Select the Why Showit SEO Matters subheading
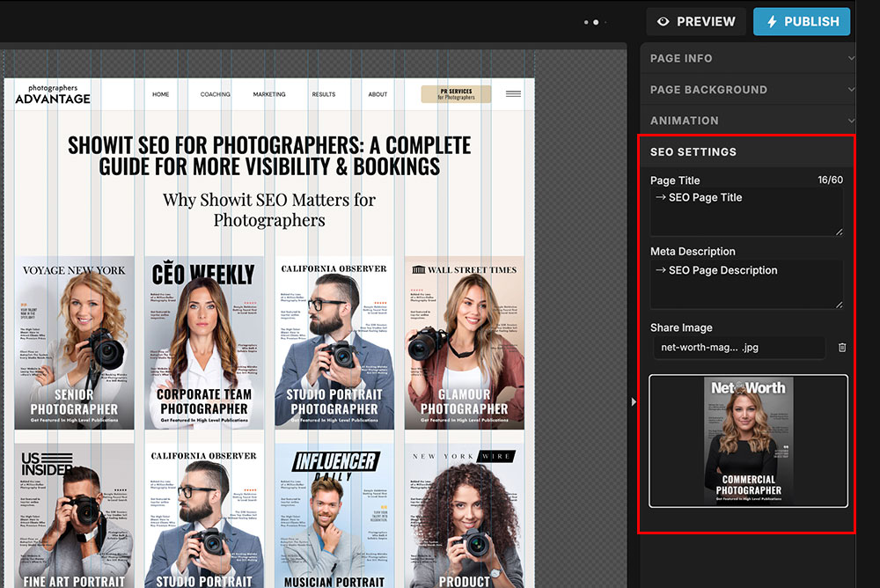The height and width of the screenshot is (588, 880). (x=269, y=210)
